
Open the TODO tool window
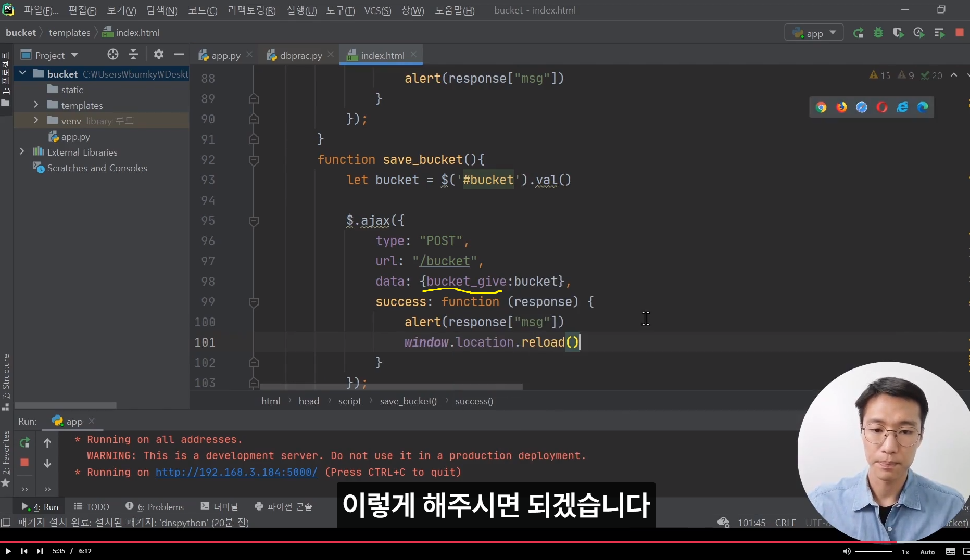(x=92, y=507)
